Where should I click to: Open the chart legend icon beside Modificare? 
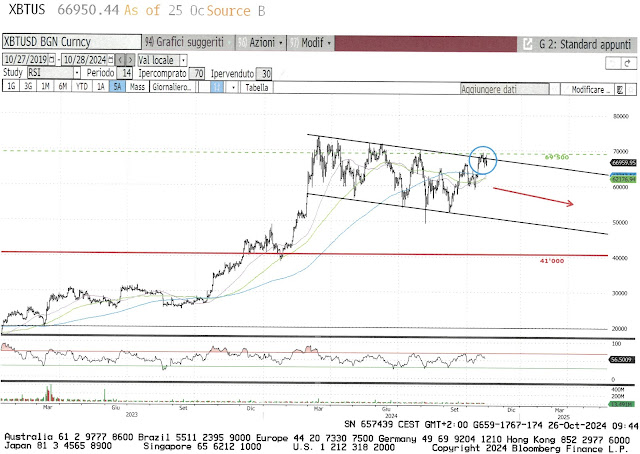click(x=620, y=89)
